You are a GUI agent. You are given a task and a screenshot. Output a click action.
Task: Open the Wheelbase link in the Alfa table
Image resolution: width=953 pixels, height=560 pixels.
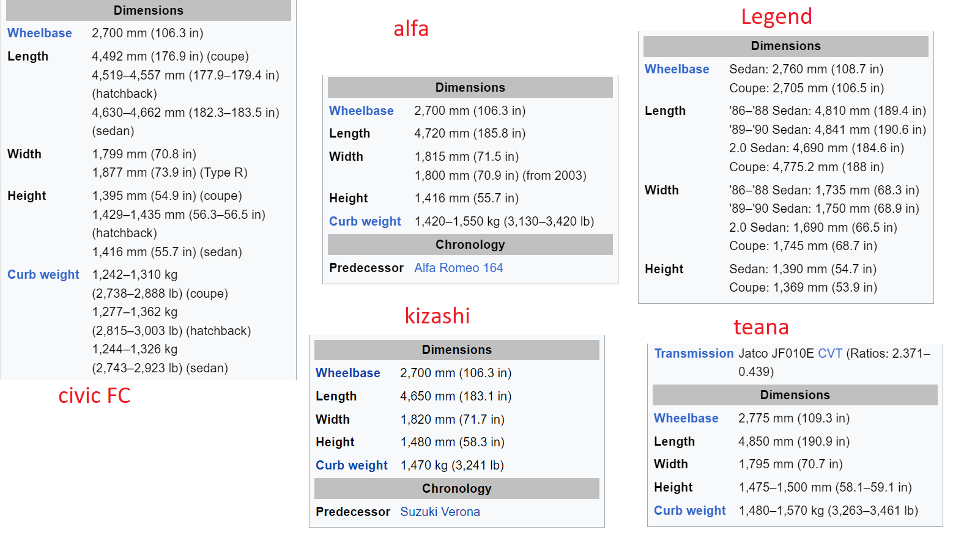tap(362, 111)
